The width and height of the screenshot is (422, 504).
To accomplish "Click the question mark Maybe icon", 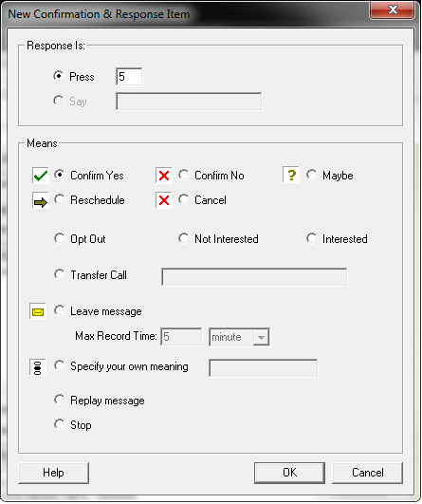I will point(291,175).
